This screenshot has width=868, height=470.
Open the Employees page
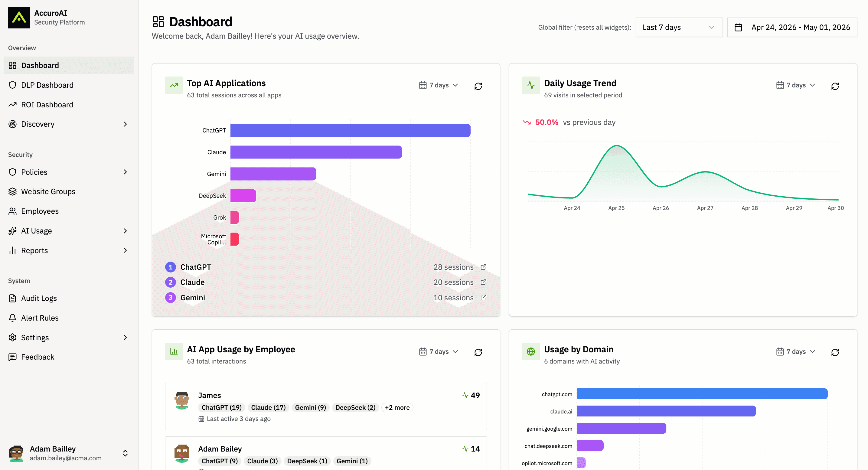pyautogui.click(x=69, y=211)
